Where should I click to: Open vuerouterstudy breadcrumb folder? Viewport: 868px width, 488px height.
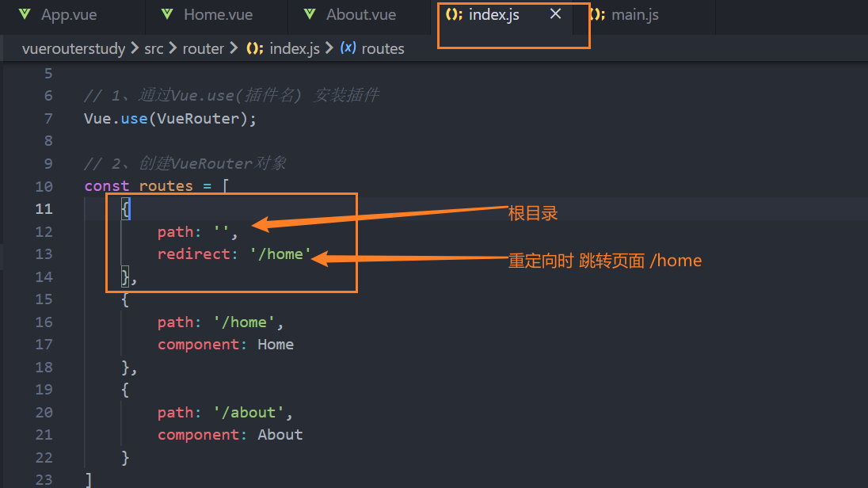point(74,49)
